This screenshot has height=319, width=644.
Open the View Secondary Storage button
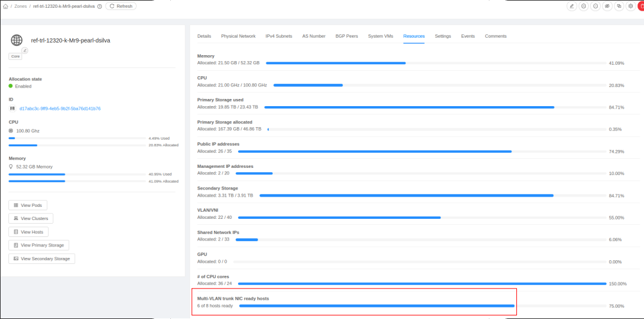pos(41,258)
